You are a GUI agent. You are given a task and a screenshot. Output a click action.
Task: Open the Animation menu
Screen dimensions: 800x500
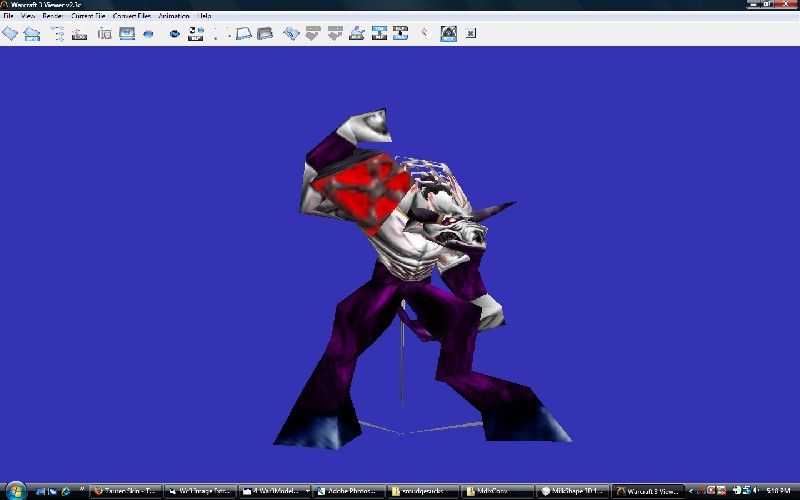[173, 16]
